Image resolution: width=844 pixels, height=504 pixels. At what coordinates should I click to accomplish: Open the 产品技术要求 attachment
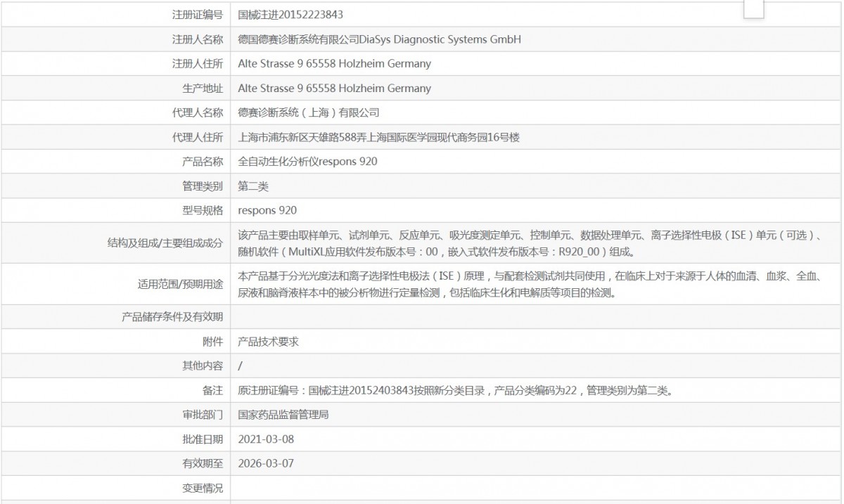click(269, 341)
